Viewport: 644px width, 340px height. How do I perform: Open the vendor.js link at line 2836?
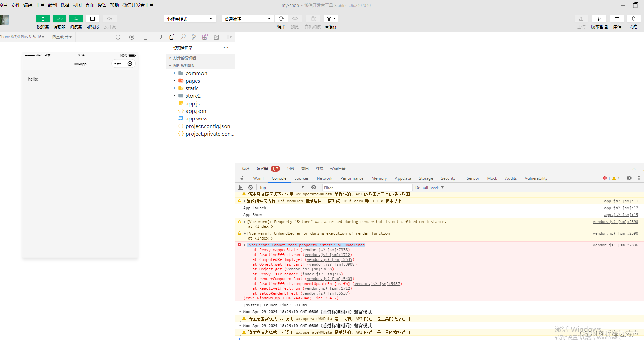615,245
